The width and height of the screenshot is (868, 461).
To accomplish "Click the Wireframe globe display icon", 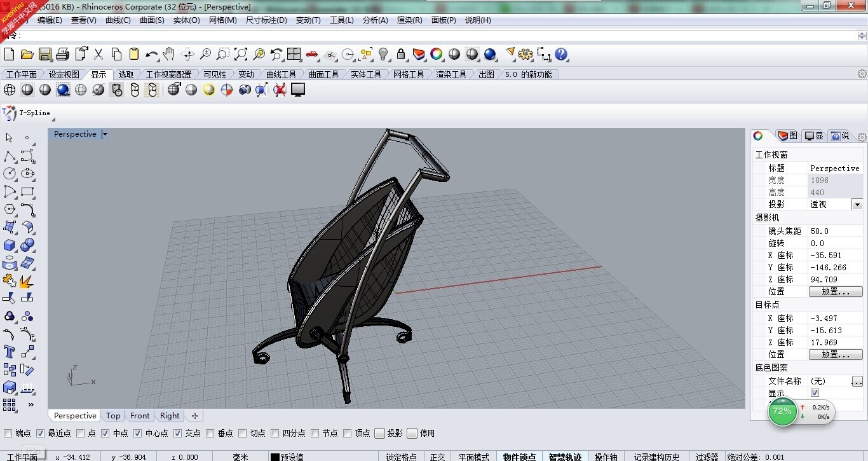I will tap(10, 90).
